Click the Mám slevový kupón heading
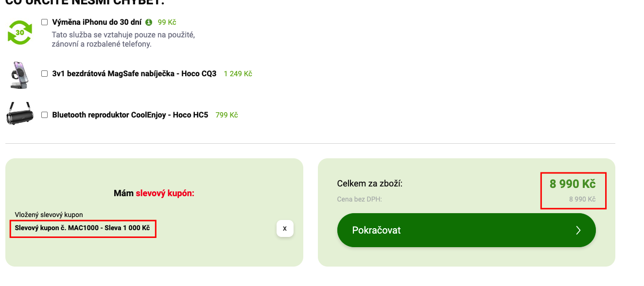The height and width of the screenshot is (286, 644). (154, 193)
